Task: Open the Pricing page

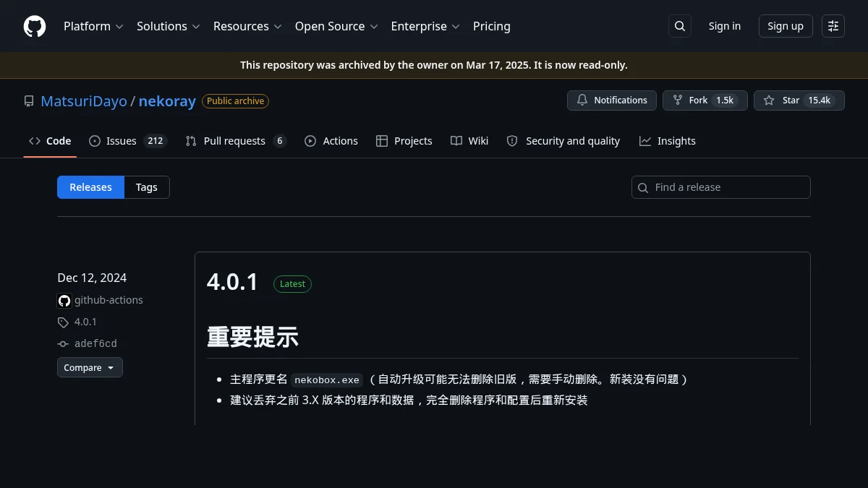Action: click(x=492, y=26)
